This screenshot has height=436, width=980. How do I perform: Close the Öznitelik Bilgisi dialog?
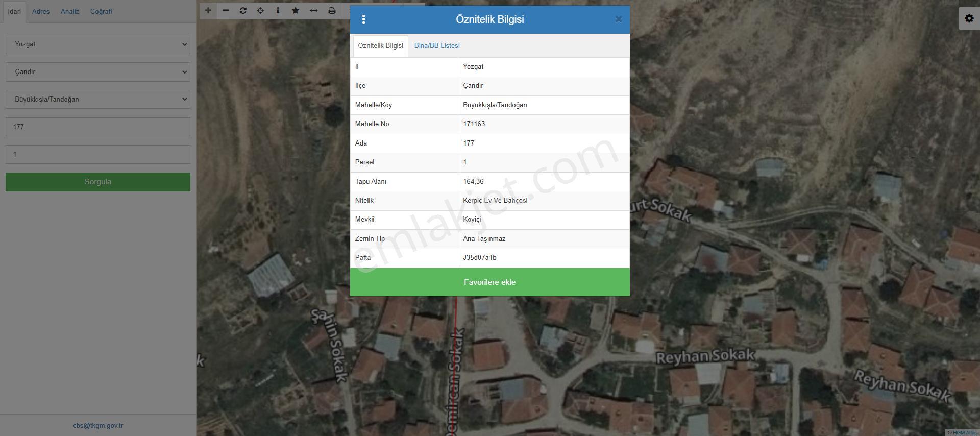618,19
